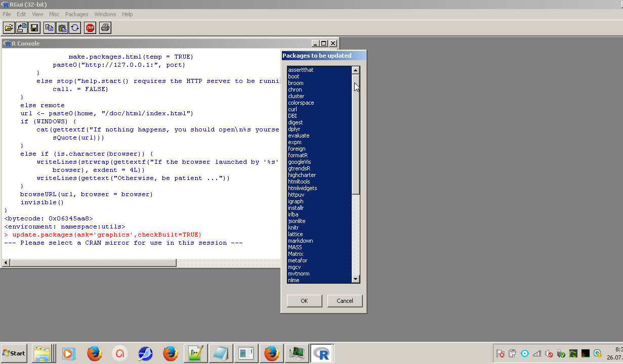Screen dimensions: 623x364
Task: Click the Load workspace toolbar icon
Action: tap(22, 28)
